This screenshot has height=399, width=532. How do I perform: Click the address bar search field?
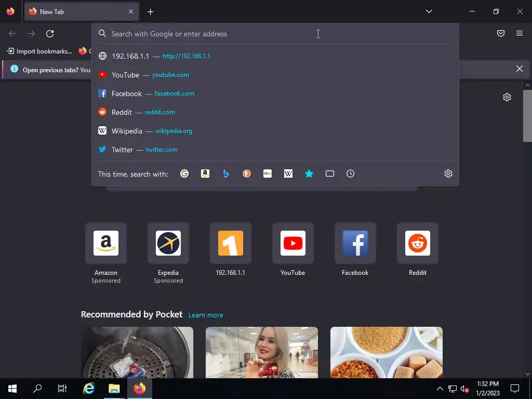(275, 34)
